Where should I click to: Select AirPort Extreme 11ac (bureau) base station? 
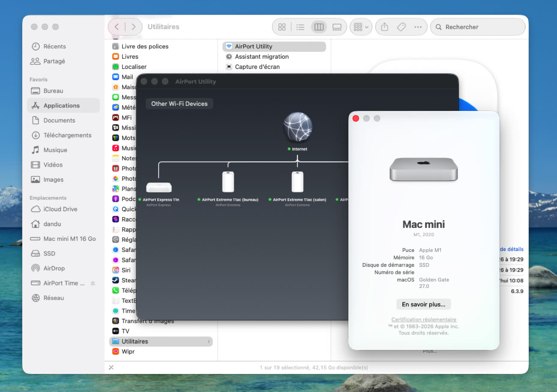(228, 182)
